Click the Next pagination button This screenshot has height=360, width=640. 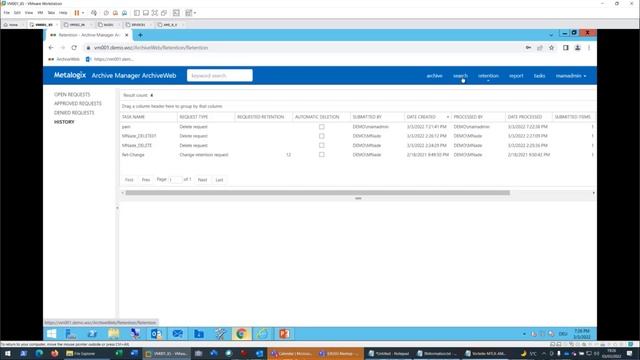[202, 180]
